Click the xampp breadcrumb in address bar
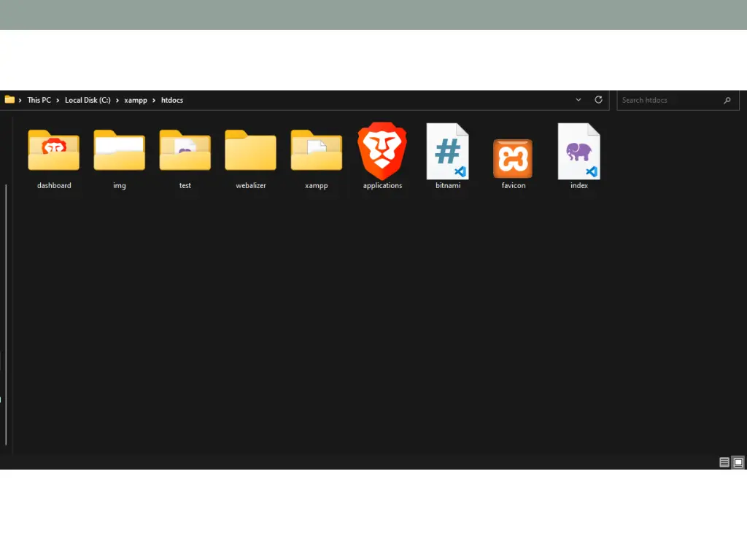This screenshot has width=747, height=560. (136, 100)
